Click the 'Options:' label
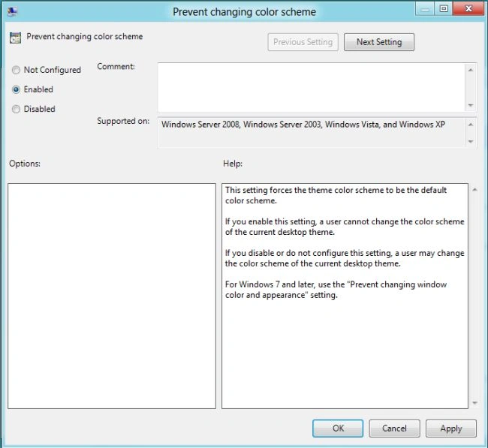This screenshot has width=488, height=448. [x=25, y=164]
